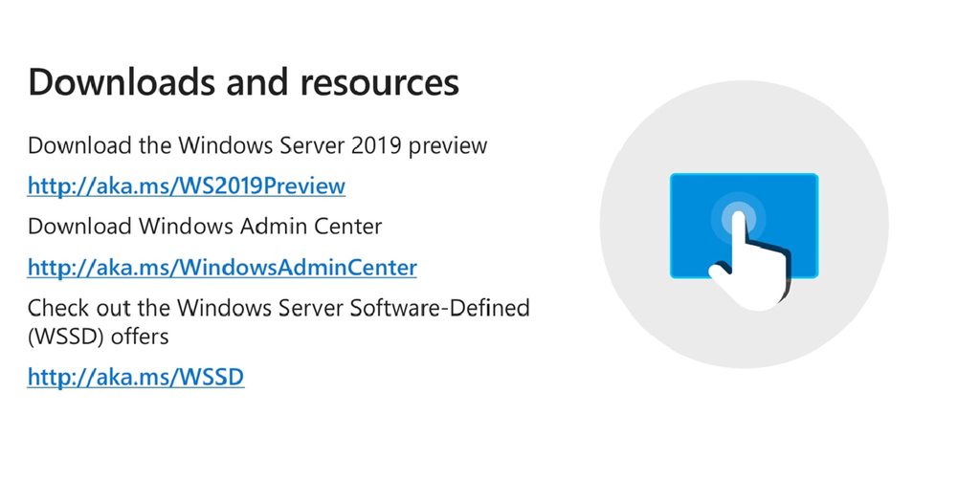Click "Download the Windows Server 2019 preview" text
The width and height of the screenshot is (980, 501).
click(x=257, y=145)
